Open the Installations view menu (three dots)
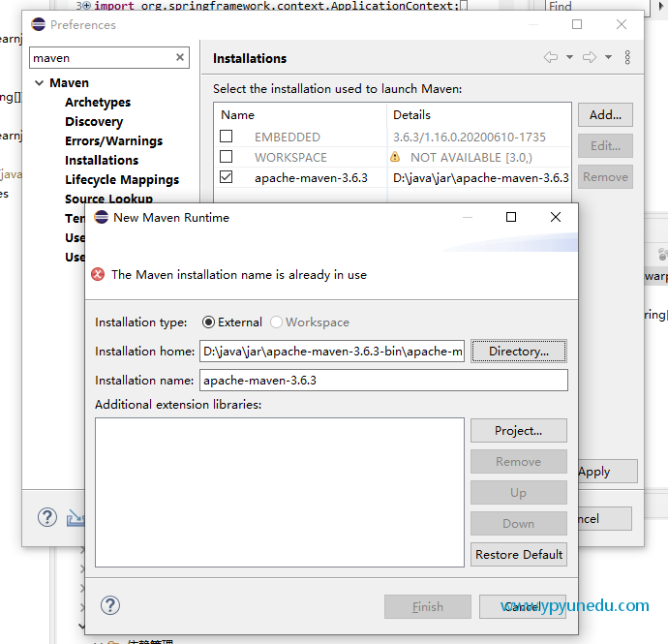 [627, 57]
